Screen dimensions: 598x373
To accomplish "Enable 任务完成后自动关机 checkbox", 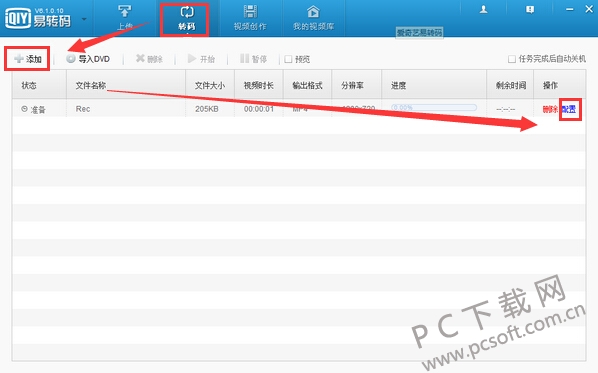I will click(x=512, y=59).
